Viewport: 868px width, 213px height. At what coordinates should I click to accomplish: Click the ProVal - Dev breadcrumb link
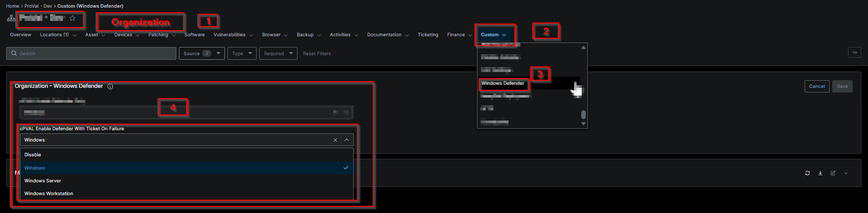[39, 6]
